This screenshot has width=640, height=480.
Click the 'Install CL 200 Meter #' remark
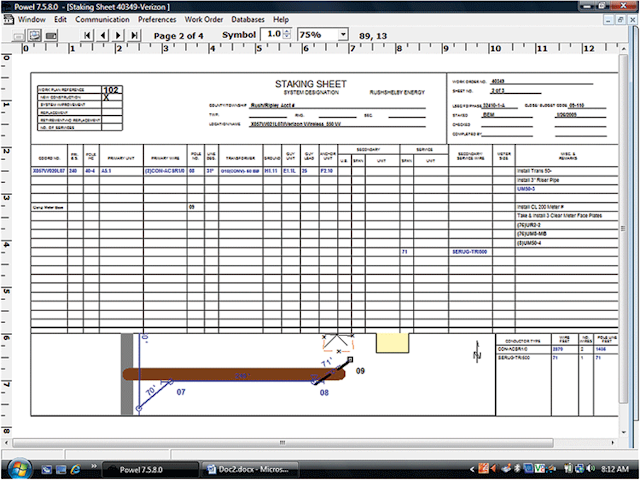pos(540,207)
